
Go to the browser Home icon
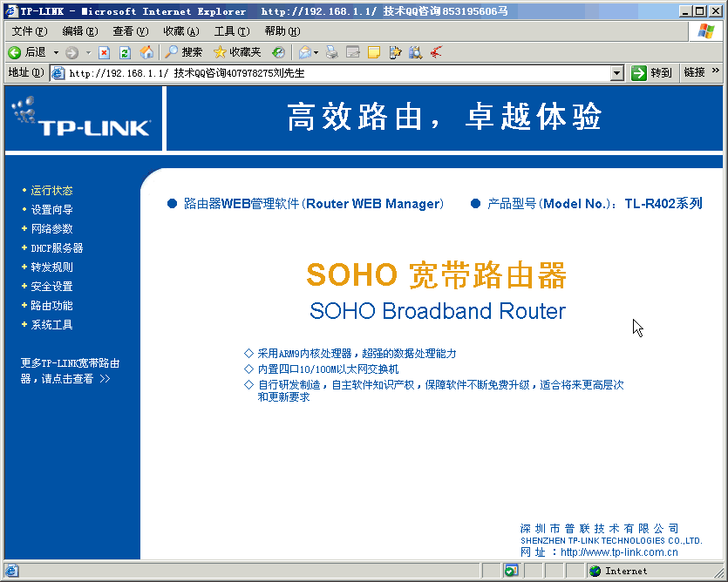coord(146,52)
